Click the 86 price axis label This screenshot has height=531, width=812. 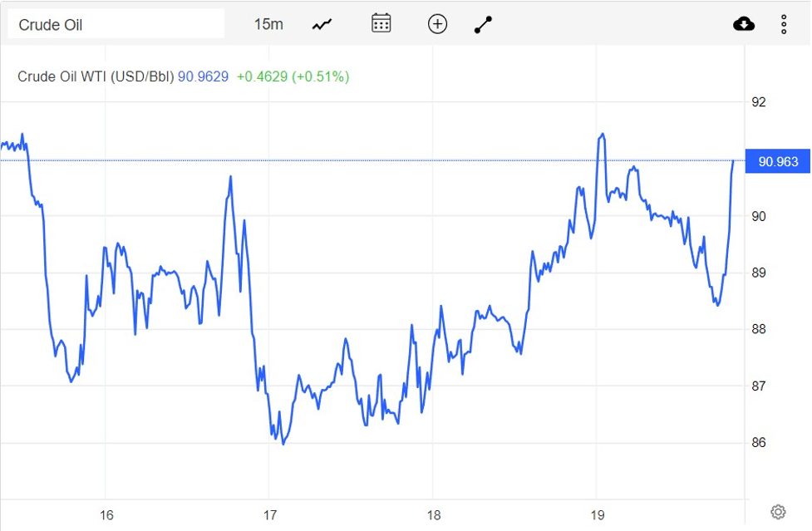coord(758,443)
